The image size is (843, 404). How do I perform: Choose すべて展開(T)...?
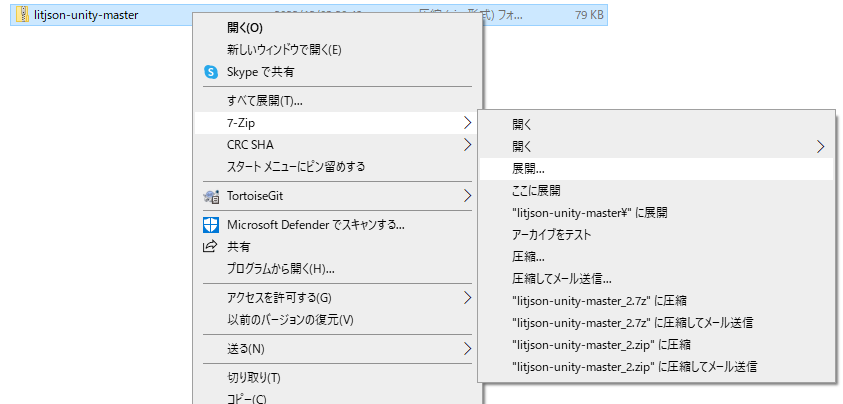pos(337,101)
